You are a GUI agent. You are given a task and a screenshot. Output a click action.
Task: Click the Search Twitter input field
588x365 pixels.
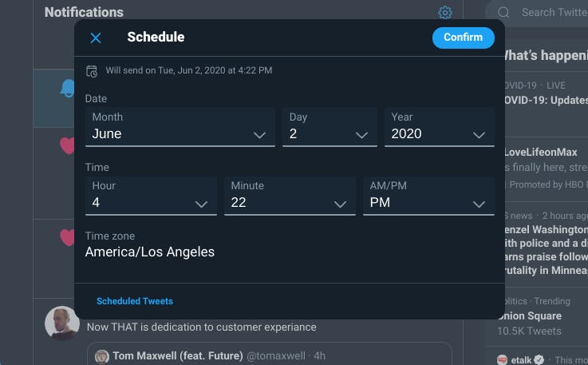click(552, 12)
